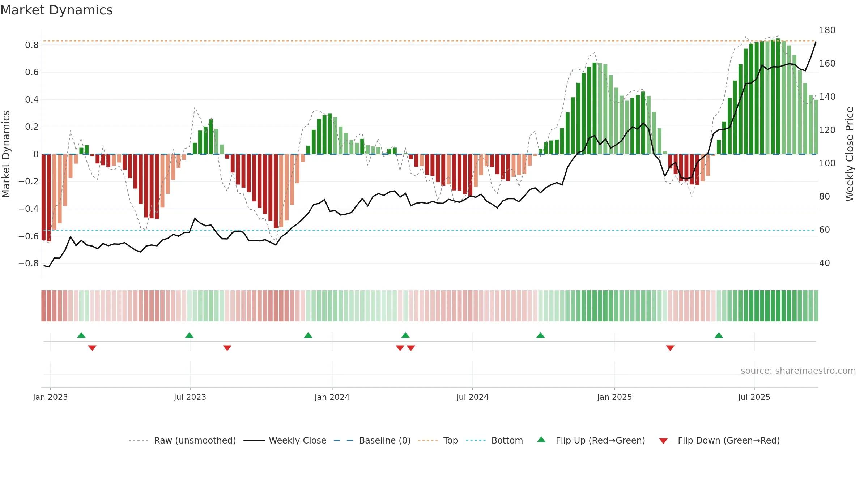The image size is (868, 488).
Task: Click the '−0.4' left axis tick
Action: coord(29,209)
